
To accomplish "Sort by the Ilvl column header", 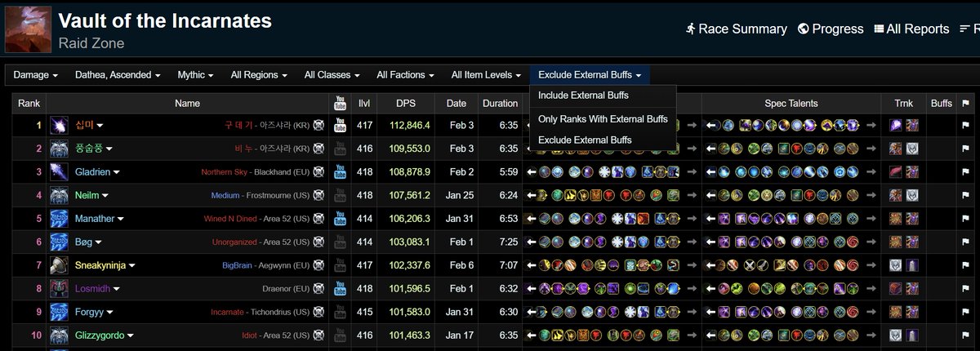I will click(x=364, y=104).
